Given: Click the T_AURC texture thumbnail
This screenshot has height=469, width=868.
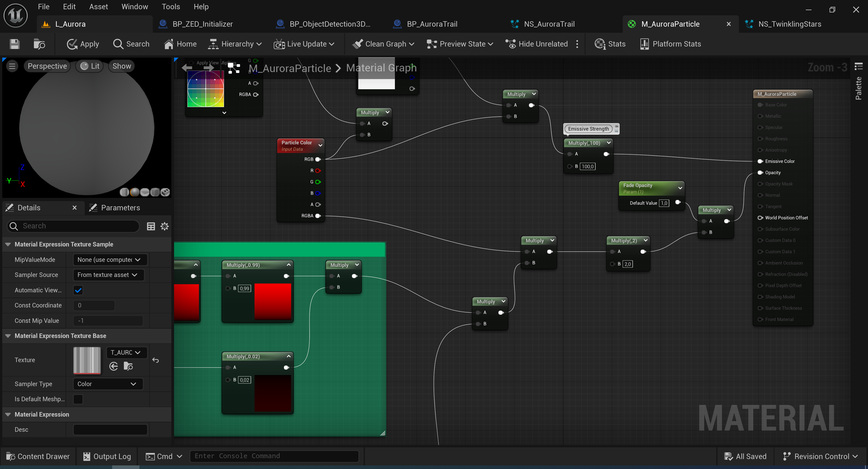Looking at the screenshot, I should pos(87,360).
